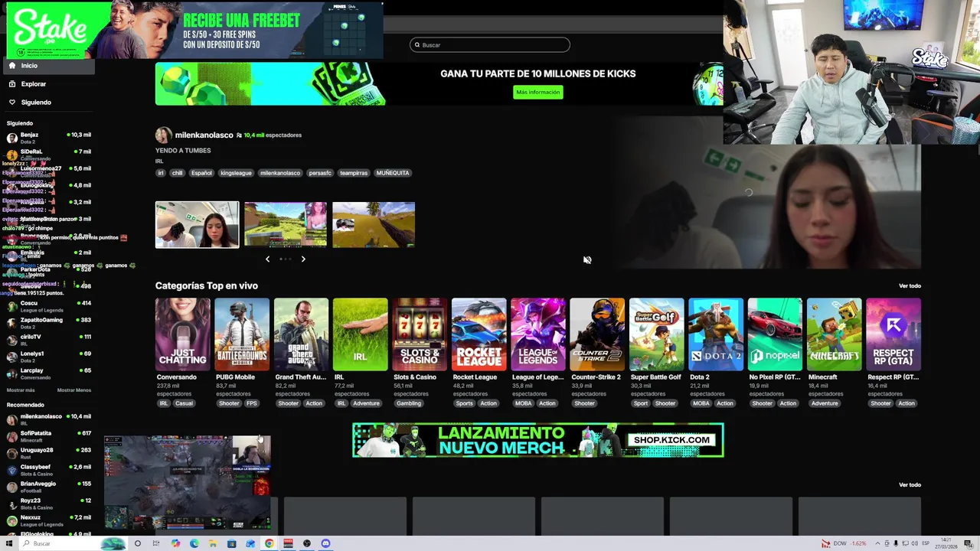This screenshot has height=551, width=980.
Task: Select the first featured stream thumbnail
Action: [x=198, y=225]
